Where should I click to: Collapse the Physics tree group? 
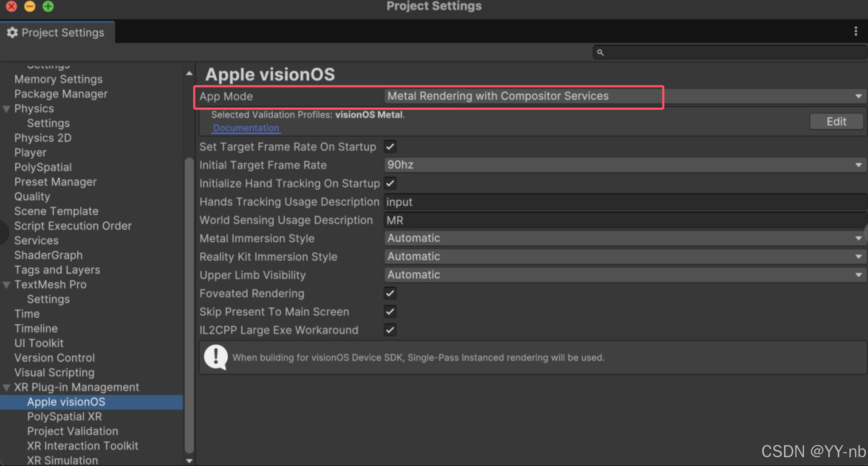pyautogui.click(x=7, y=109)
